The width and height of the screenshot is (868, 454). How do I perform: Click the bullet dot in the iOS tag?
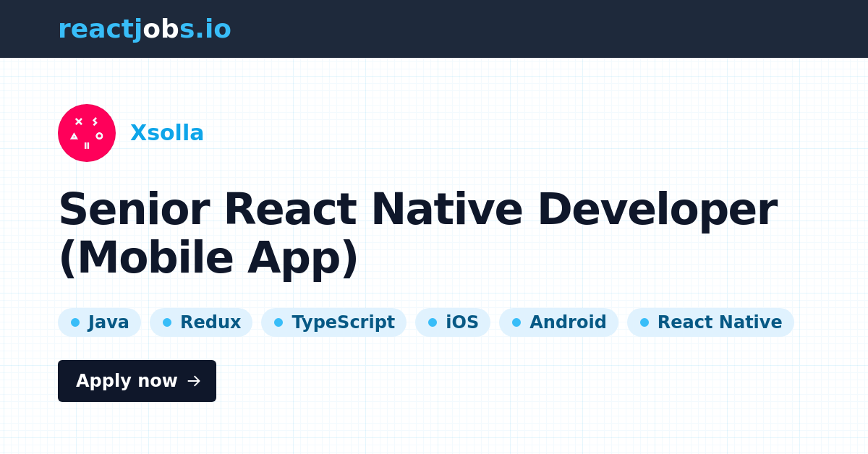(432, 322)
